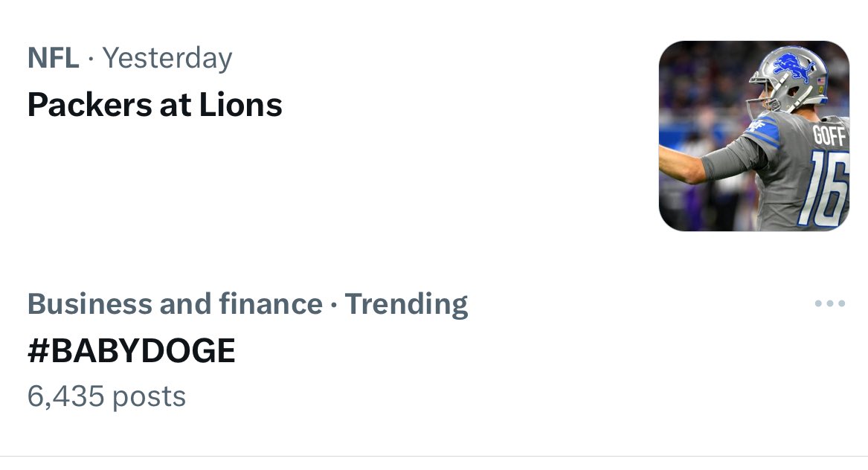This screenshot has height=470, width=868.
Task: Click the 6,435 posts count
Action: [x=106, y=396]
